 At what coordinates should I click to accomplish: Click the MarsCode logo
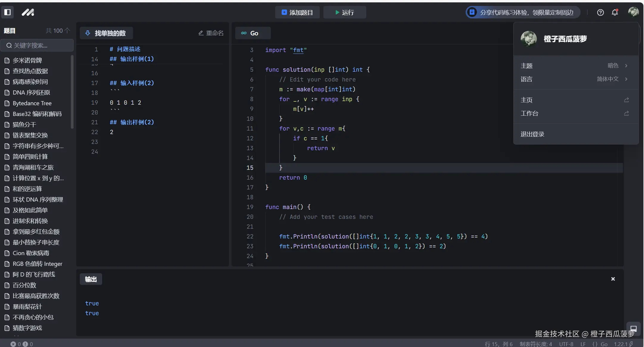(28, 12)
